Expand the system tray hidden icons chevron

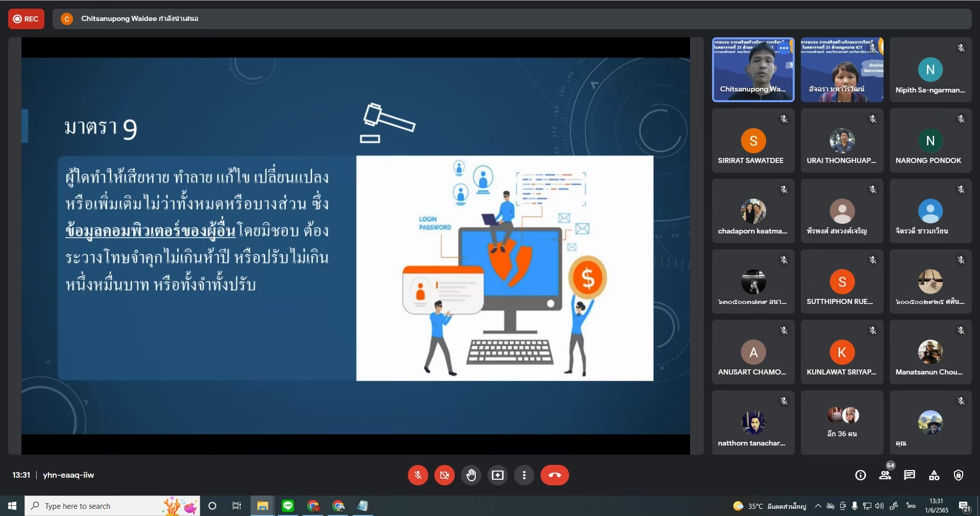[818, 506]
